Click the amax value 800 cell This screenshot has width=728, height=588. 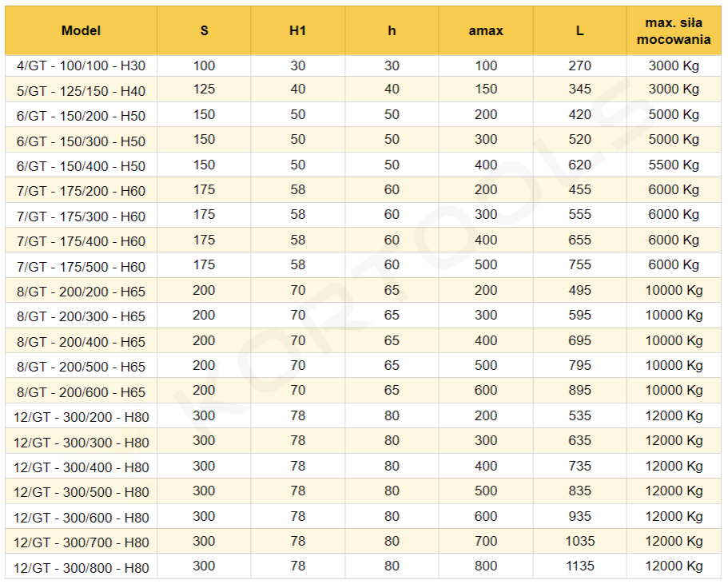(486, 566)
